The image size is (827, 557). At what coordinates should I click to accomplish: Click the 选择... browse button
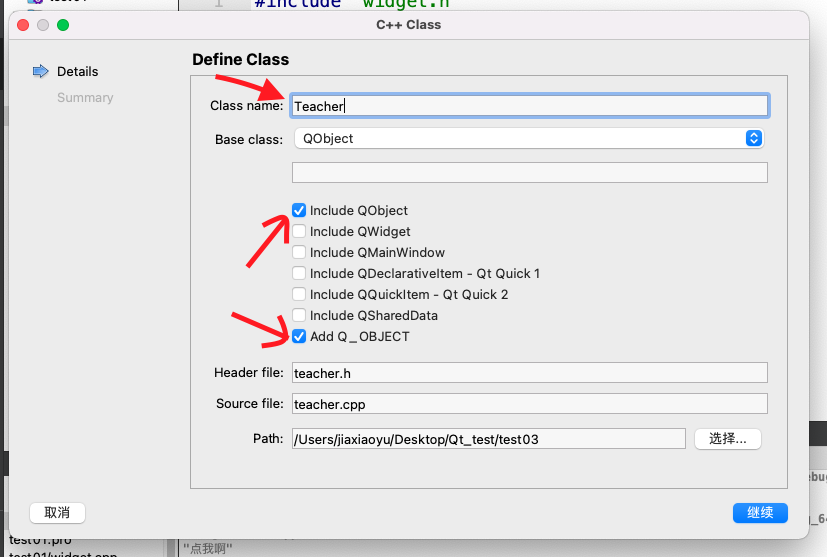728,439
